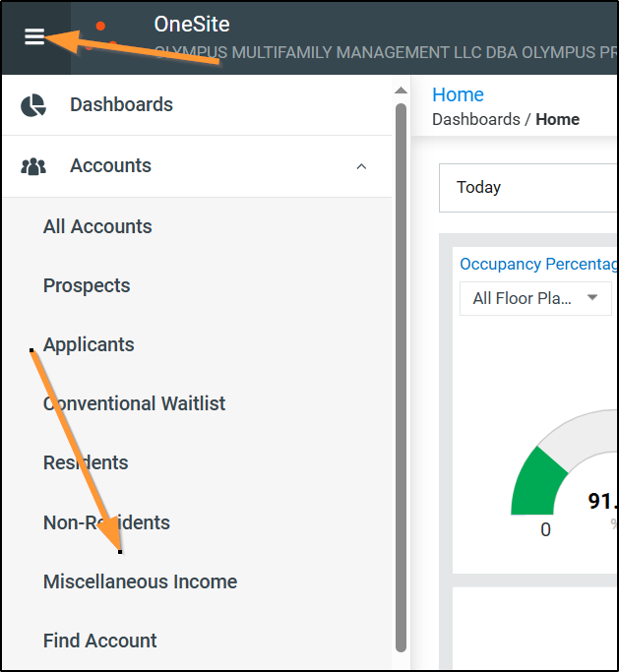Click the sidebar vertical scrollbar
This screenshot has width=619, height=672.
click(x=401, y=374)
